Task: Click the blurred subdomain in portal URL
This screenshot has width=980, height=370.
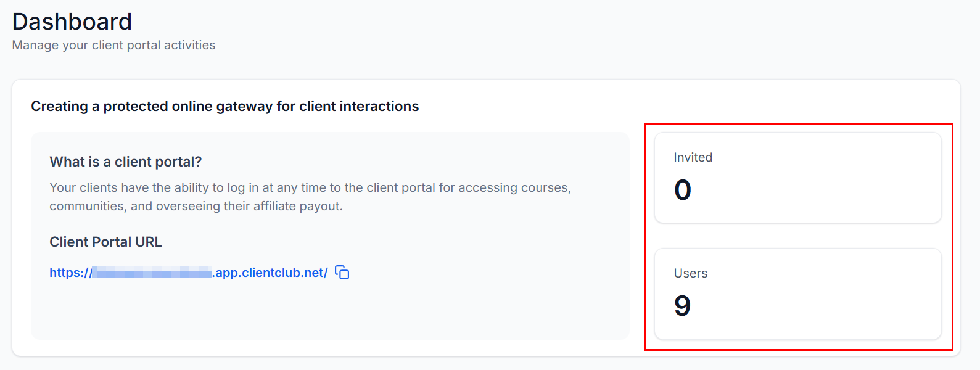Action: pos(152,273)
